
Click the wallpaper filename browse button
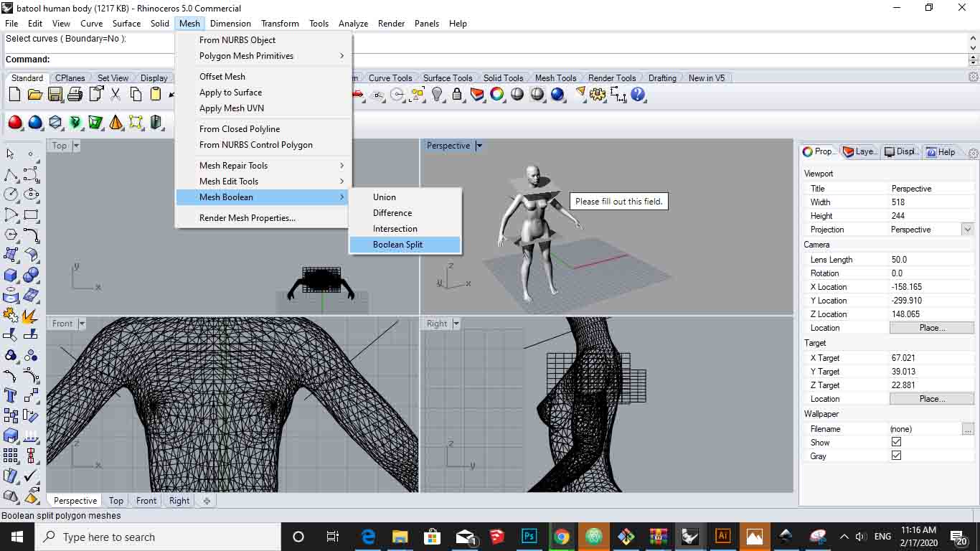tap(968, 429)
